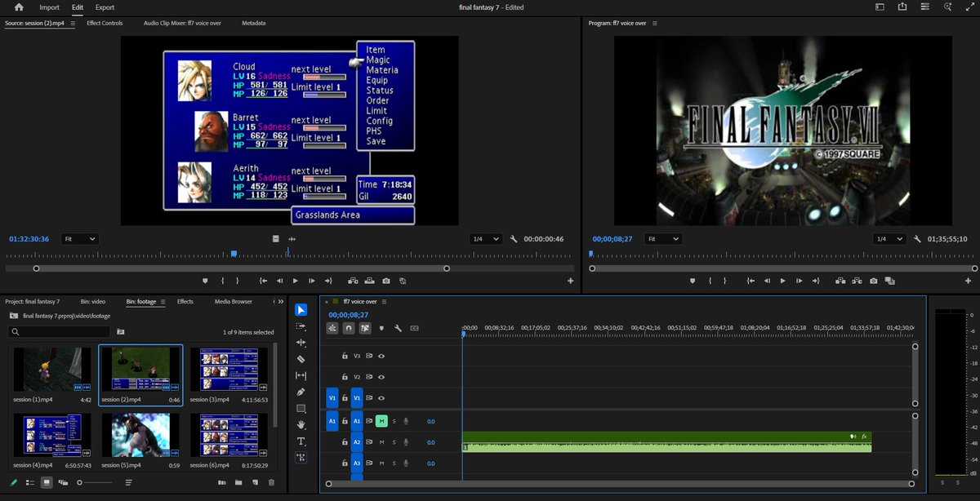Mute the A2 audio track
Screen dimensions: 980x501
[x=381, y=442]
